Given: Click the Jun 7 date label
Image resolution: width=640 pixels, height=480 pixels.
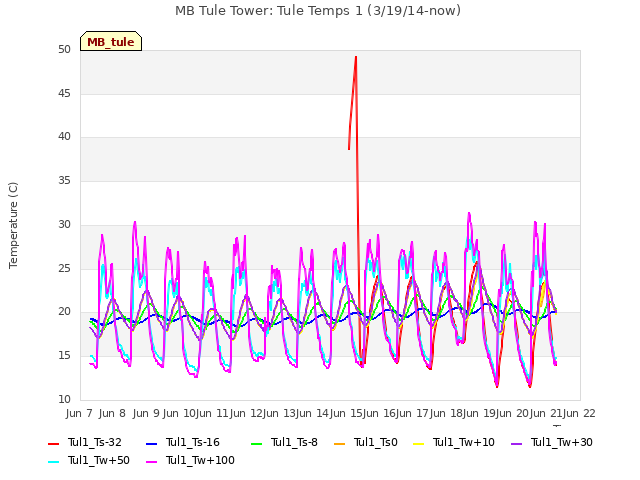Looking at the screenshot, I should coord(79,413).
